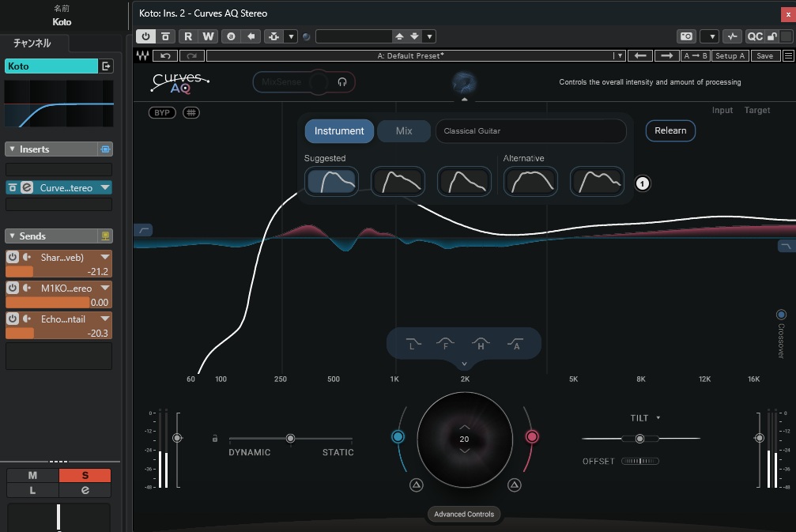This screenshot has height=532, width=796.
Task: Click the Relearn button
Action: click(670, 130)
